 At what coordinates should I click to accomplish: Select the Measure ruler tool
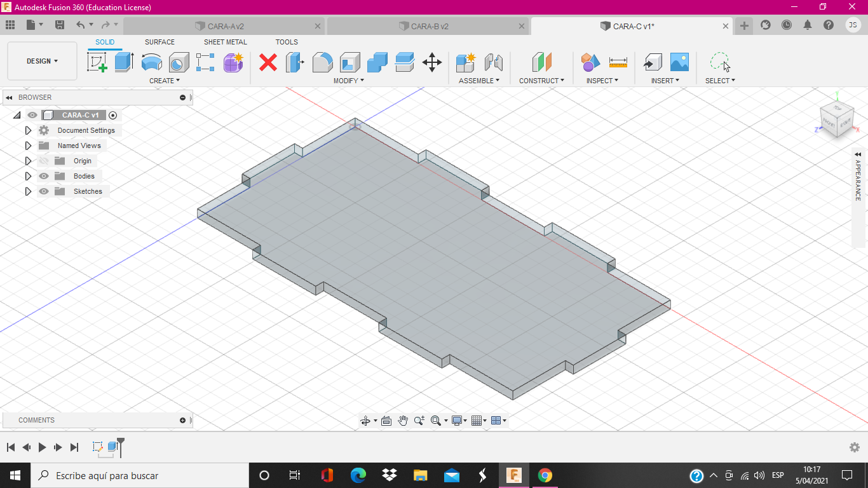(x=618, y=62)
